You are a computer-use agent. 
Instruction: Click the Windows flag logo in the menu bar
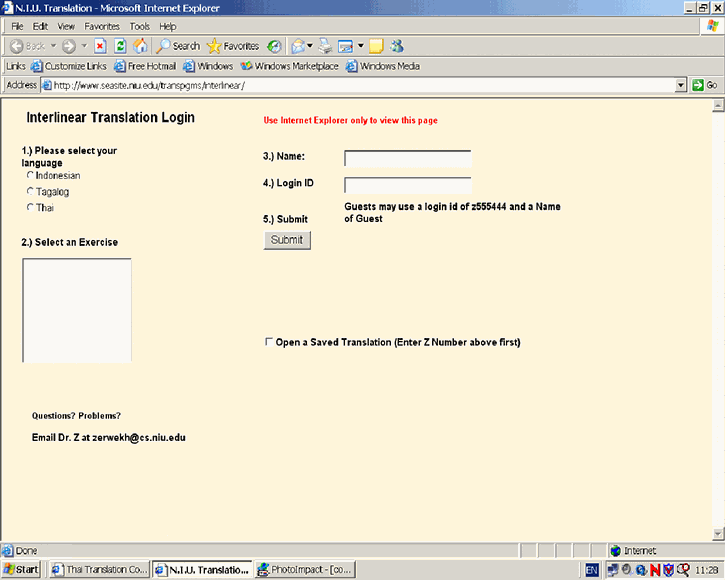tap(713, 25)
